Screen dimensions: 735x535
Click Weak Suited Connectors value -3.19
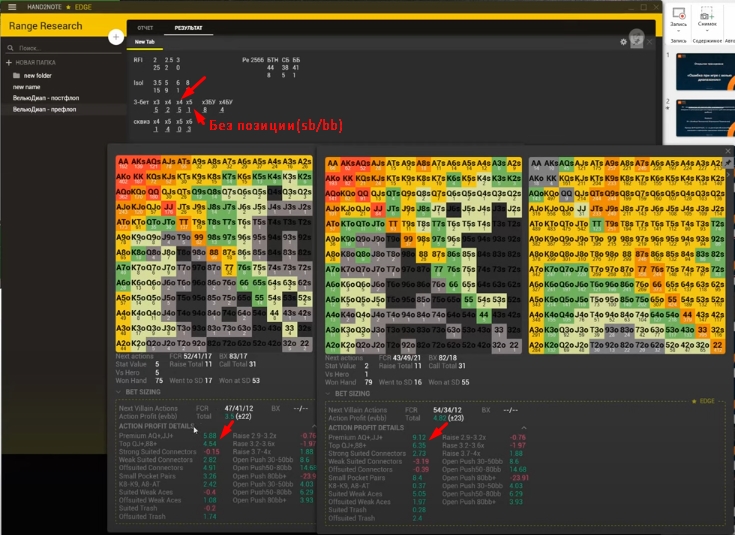click(420, 461)
